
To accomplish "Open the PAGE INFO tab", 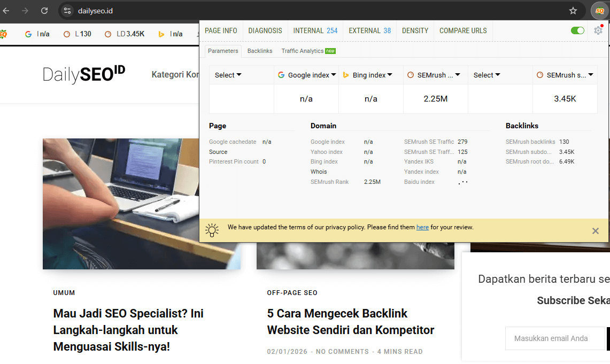I will tap(221, 30).
